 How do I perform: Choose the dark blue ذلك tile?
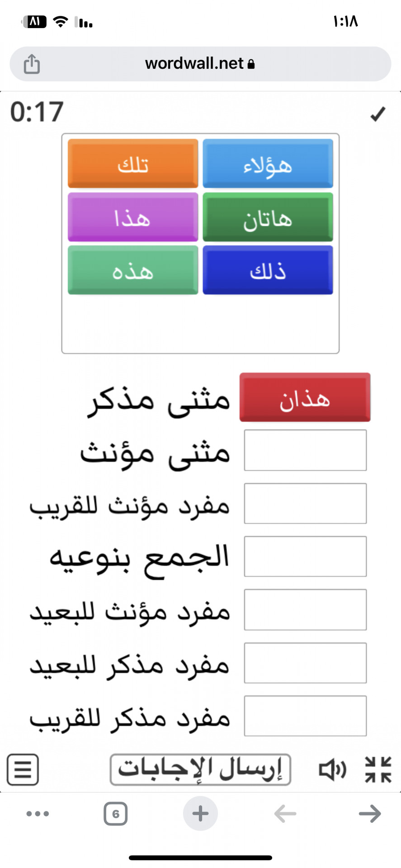[268, 270]
